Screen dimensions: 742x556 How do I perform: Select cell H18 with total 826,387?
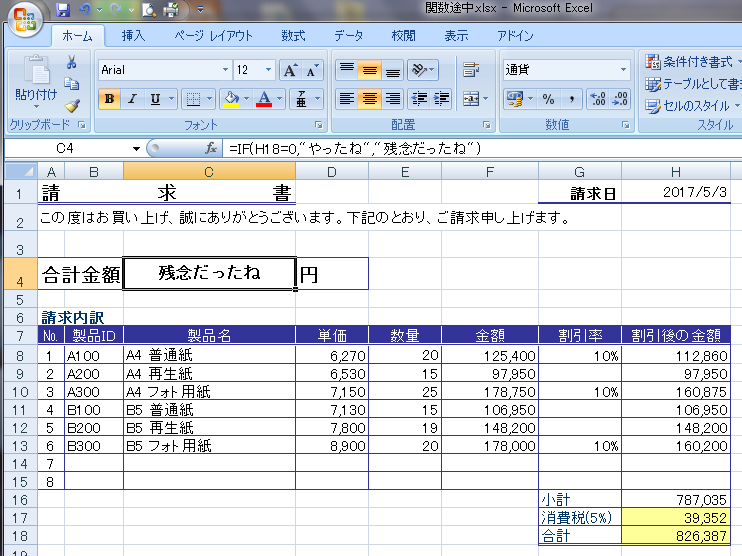pos(675,536)
